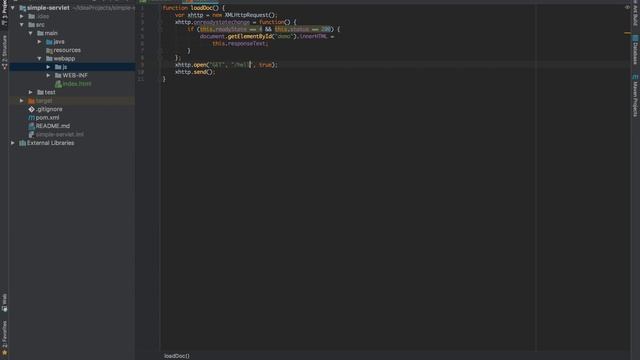Open the Structure tool window
640x360 pixels.
coord(4,52)
